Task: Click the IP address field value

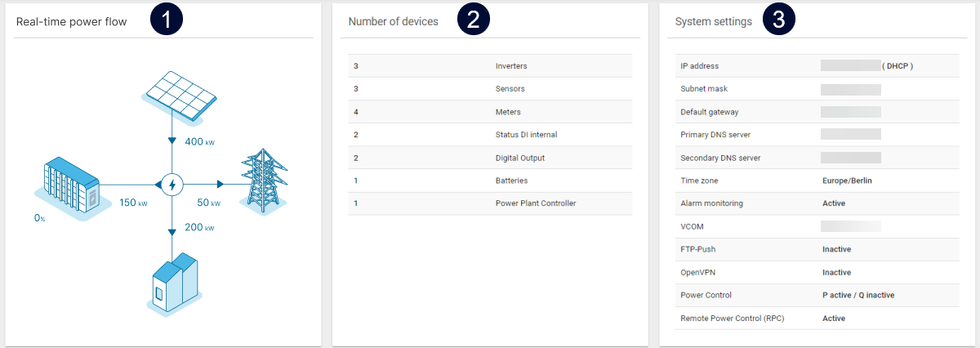Action: tap(850, 65)
